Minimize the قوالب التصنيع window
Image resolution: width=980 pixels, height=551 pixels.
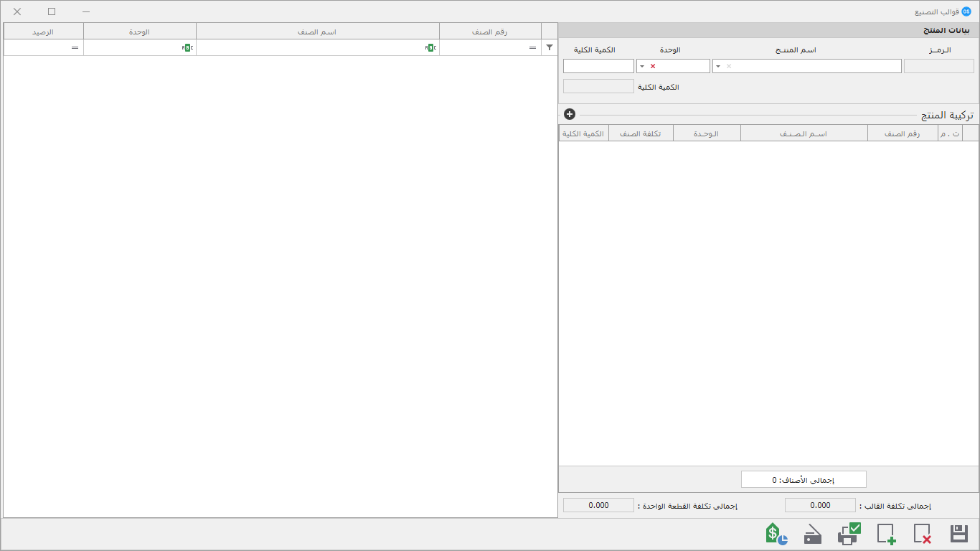tap(86, 11)
